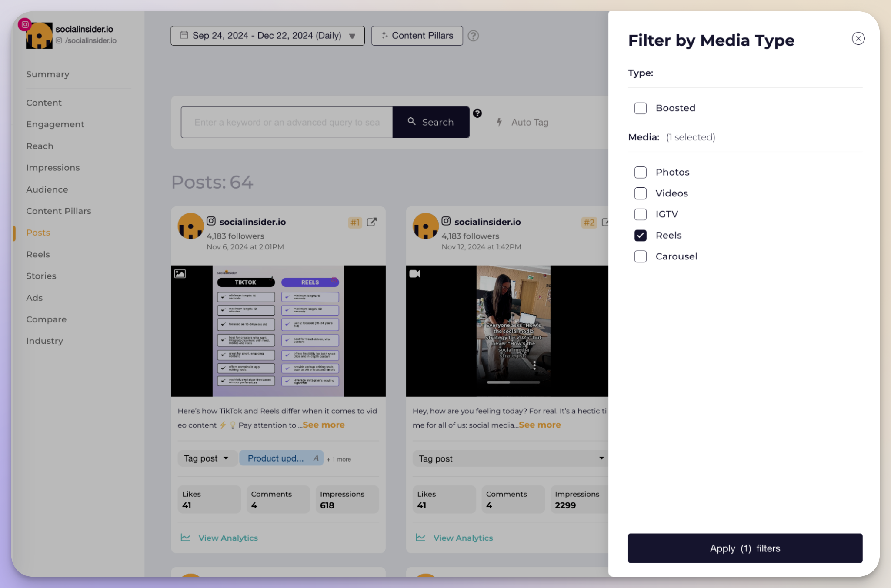Open Reels in the sidebar
891x588 pixels.
(38, 254)
